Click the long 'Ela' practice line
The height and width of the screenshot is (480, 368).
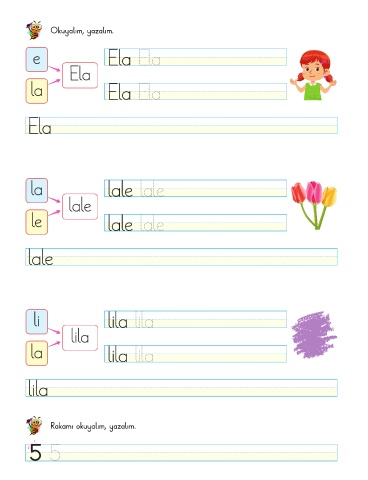pos(182,125)
